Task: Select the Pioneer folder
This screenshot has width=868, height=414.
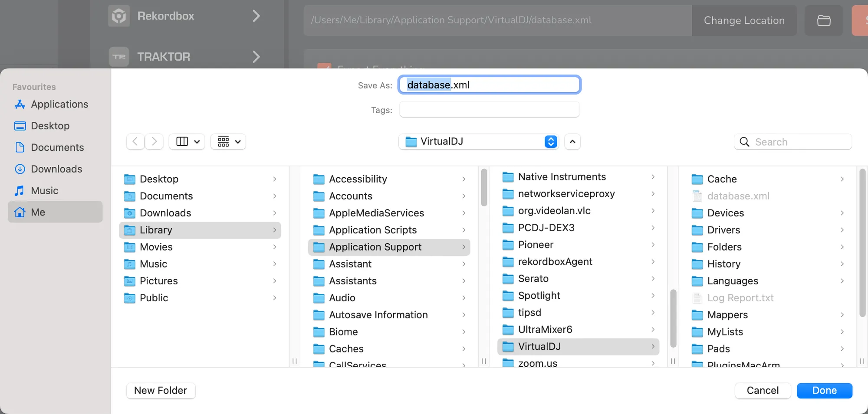Action: click(x=536, y=245)
